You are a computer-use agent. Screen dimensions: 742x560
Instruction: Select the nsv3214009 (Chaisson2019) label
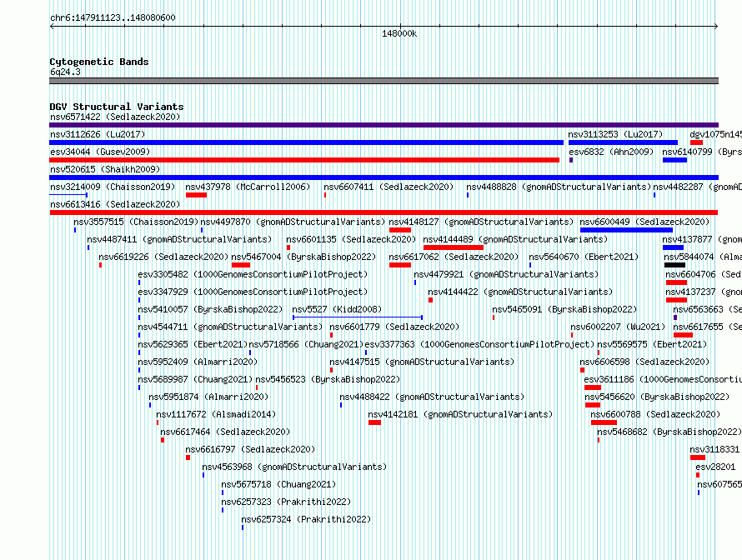tap(113, 187)
